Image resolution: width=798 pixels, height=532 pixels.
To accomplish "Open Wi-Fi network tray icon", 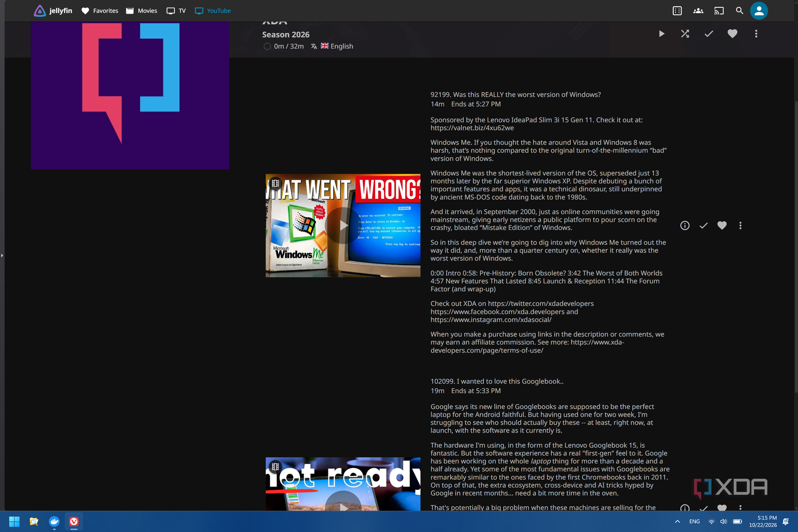I will [711, 521].
